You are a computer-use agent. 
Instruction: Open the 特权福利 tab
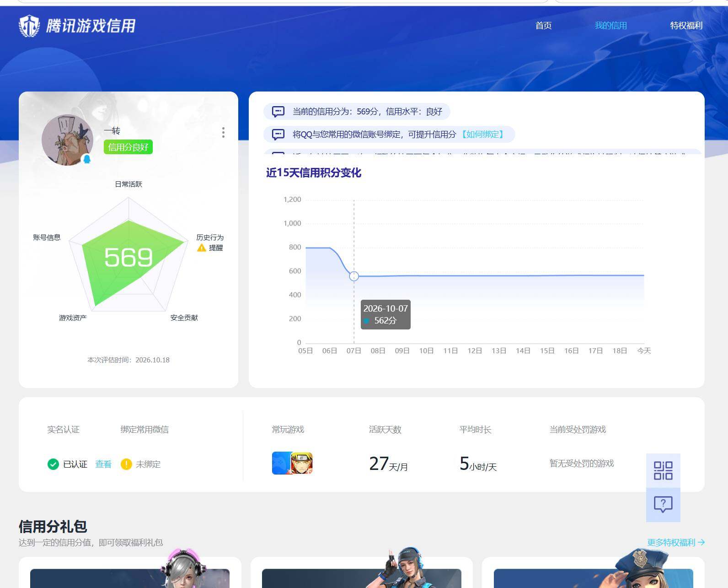pos(686,26)
